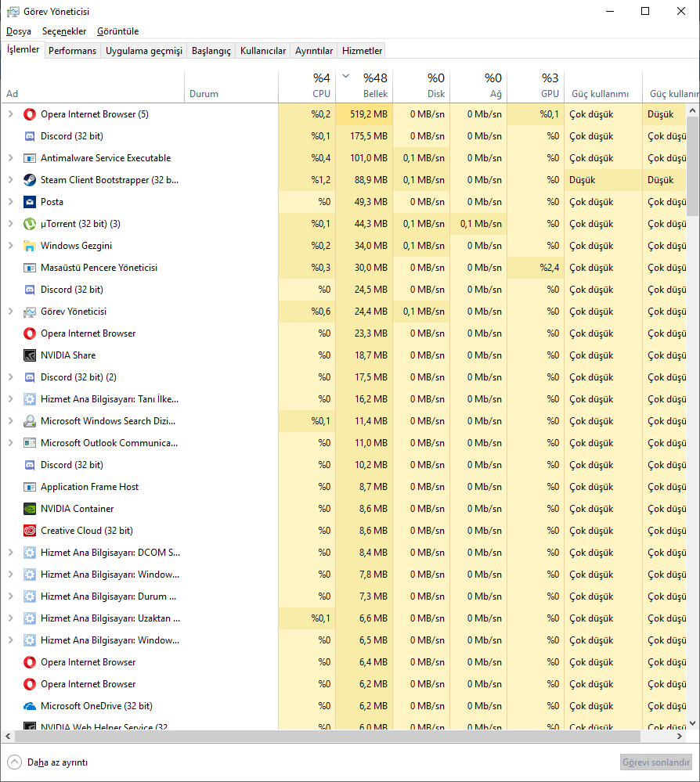Image resolution: width=700 pixels, height=782 pixels.
Task: Click the Steam Client Bootstrapper icon
Action: click(x=30, y=180)
